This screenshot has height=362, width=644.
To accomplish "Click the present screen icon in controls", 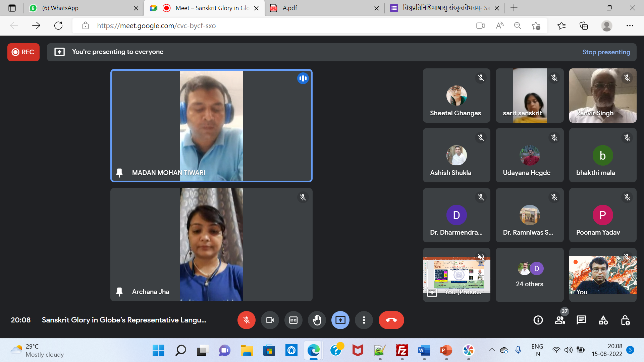I will click(340, 320).
